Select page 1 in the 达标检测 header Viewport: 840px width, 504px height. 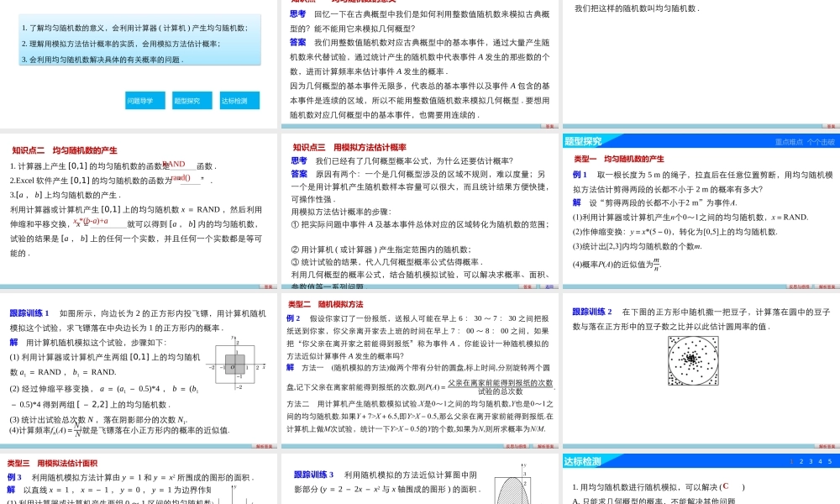[790, 460]
